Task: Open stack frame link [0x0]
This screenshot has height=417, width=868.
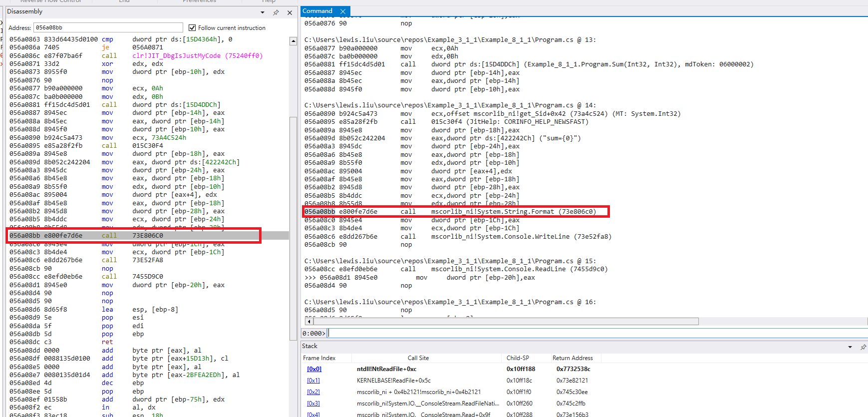Action: [314, 369]
